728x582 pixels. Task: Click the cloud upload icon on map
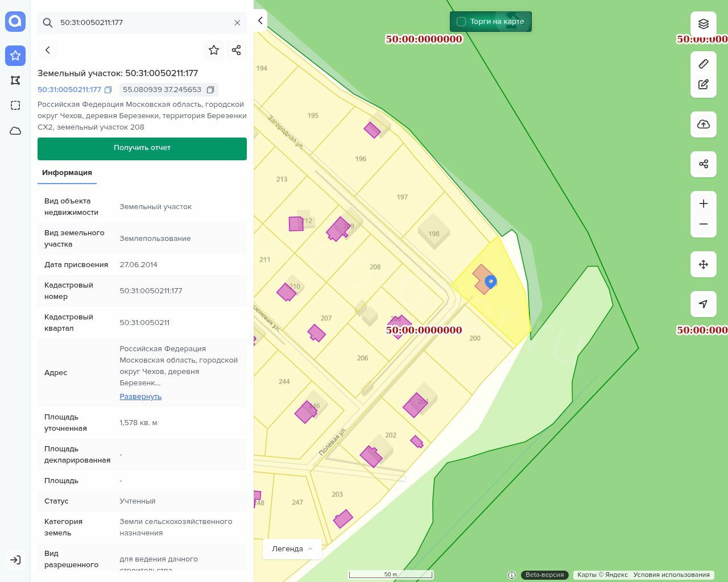click(704, 124)
